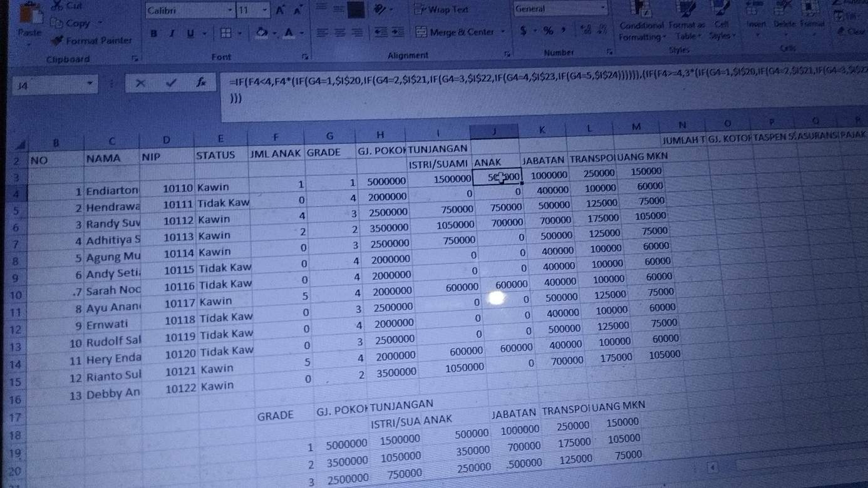Expand the General number format dropdown
Image resolution: width=868 pixels, height=488 pixels.
pos(602,9)
